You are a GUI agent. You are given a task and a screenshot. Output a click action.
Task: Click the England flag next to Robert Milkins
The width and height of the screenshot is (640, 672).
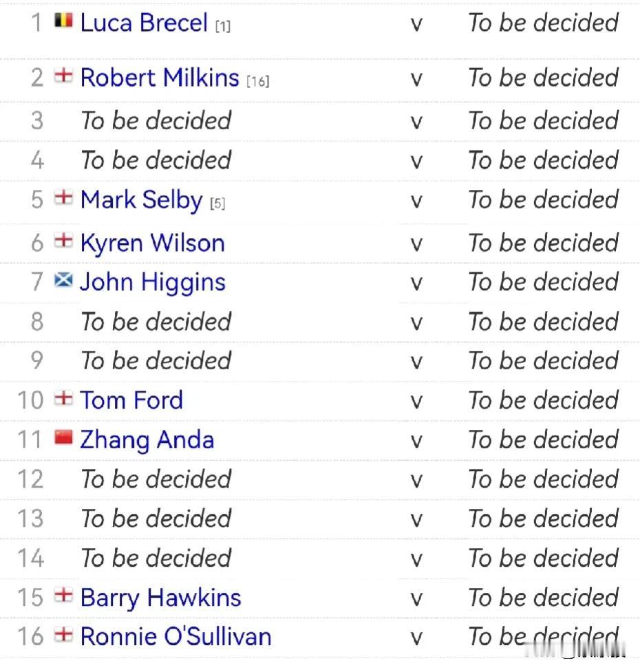[x=63, y=76]
